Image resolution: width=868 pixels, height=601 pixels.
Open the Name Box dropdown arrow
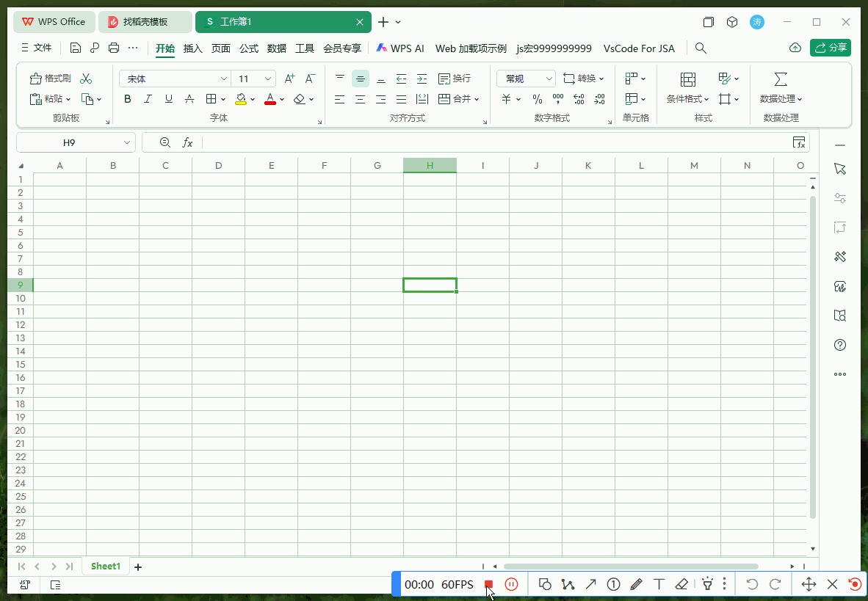127,143
